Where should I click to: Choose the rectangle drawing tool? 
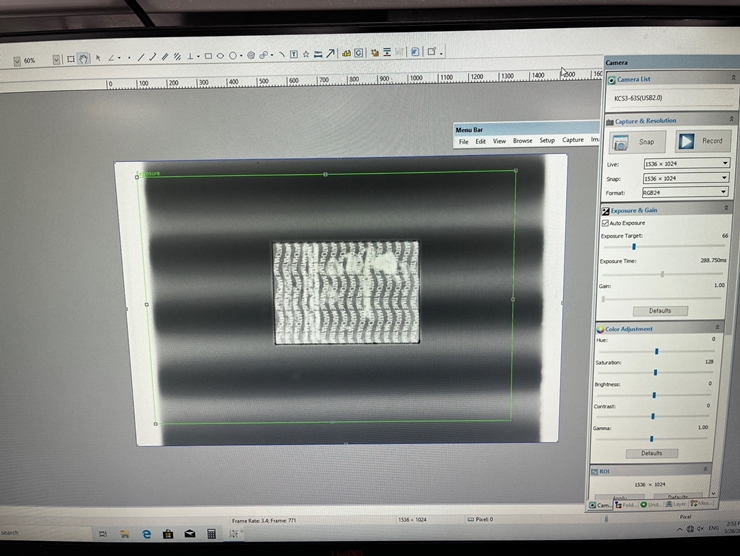(208, 56)
